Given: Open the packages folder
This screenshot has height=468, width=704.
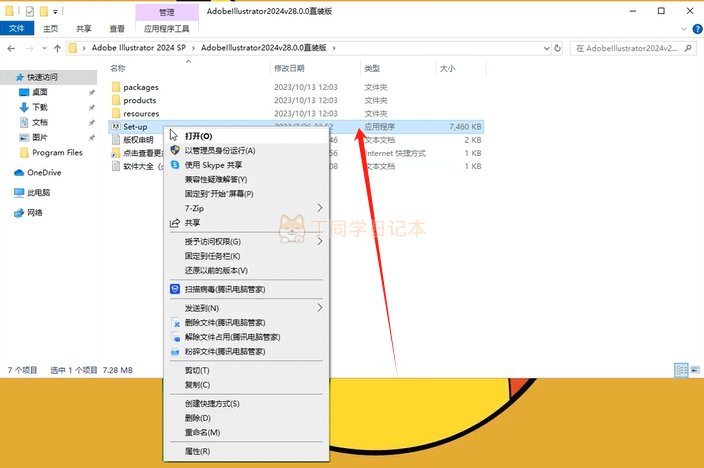Looking at the screenshot, I should coord(141,87).
